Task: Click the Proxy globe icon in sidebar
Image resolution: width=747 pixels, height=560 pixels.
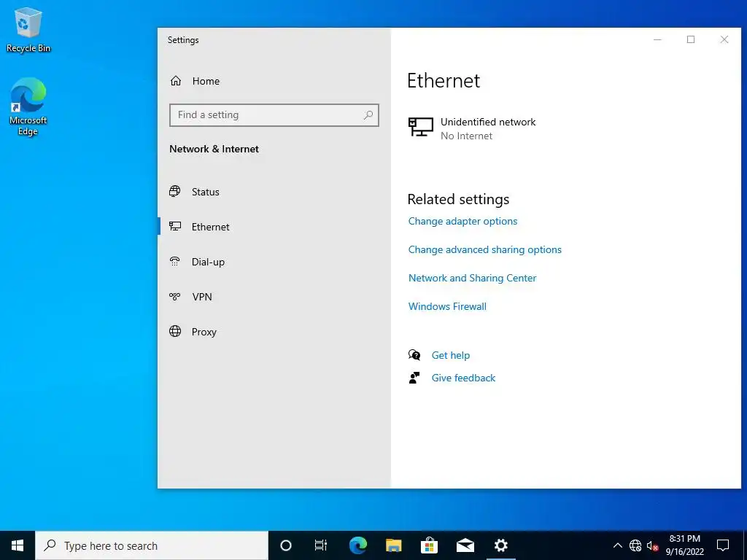Action: pos(175,332)
